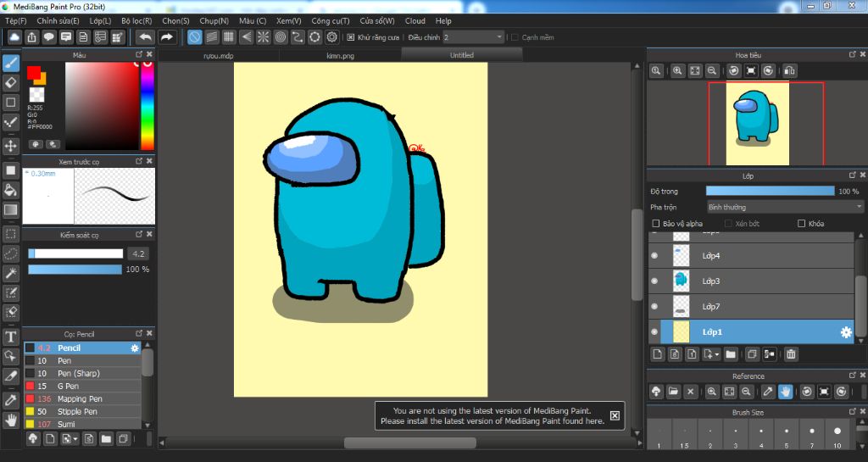Open Pencil brush settings gear
Screen dimensions: 868x462
135,348
